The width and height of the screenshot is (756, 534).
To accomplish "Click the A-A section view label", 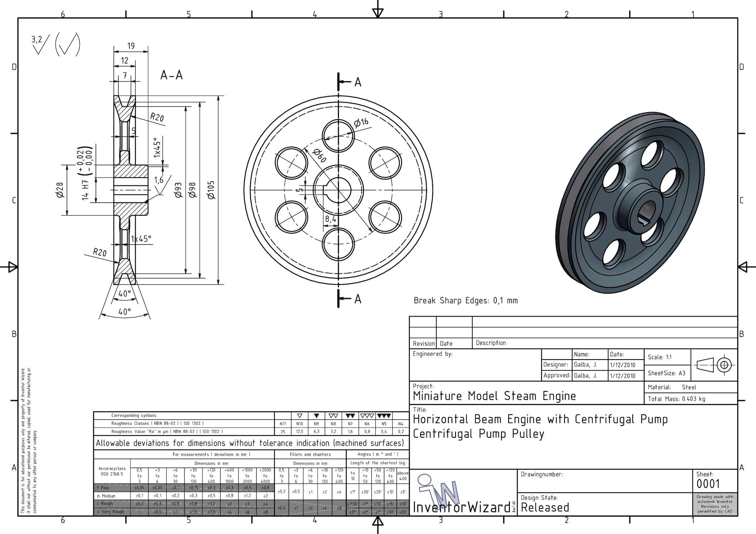I will 171,75.
